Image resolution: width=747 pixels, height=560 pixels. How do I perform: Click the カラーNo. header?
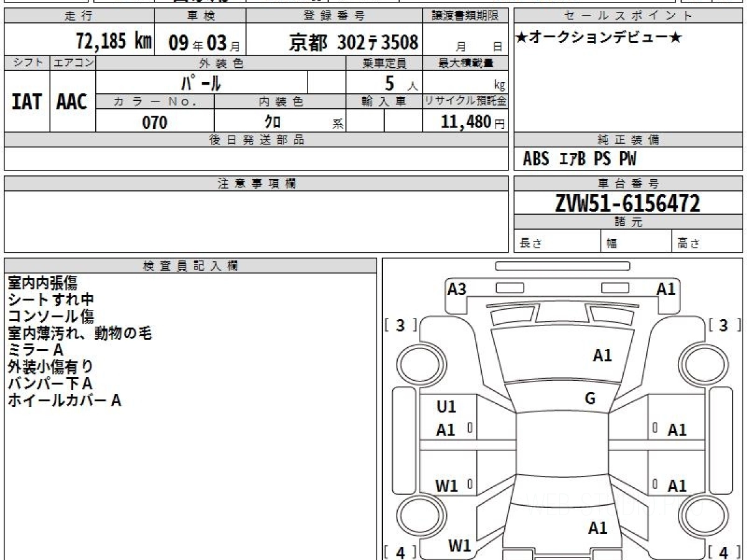click(x=155, y=102)
